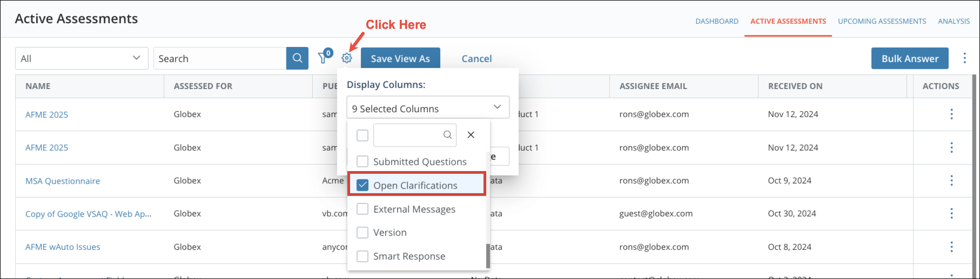Open actions menu for MSA Questionnaire row

coord(951,181)
